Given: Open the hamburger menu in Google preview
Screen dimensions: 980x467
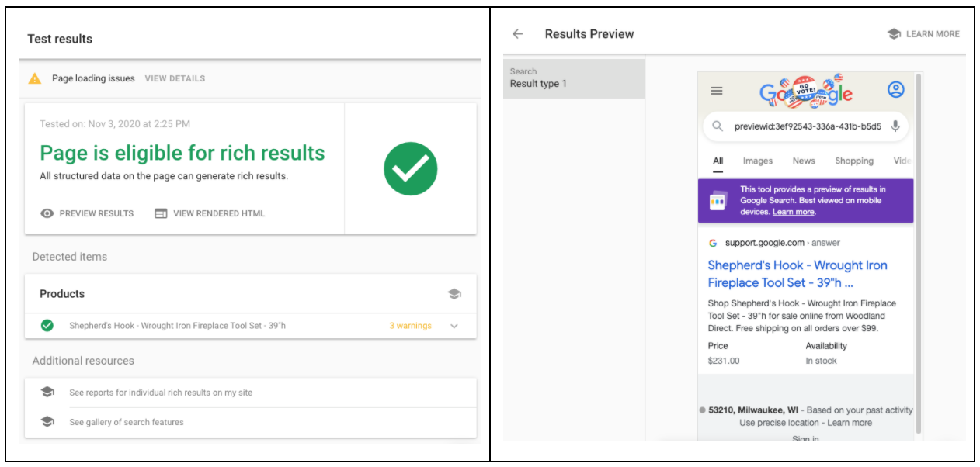Looking at the screenshot, I should [717, 91].
